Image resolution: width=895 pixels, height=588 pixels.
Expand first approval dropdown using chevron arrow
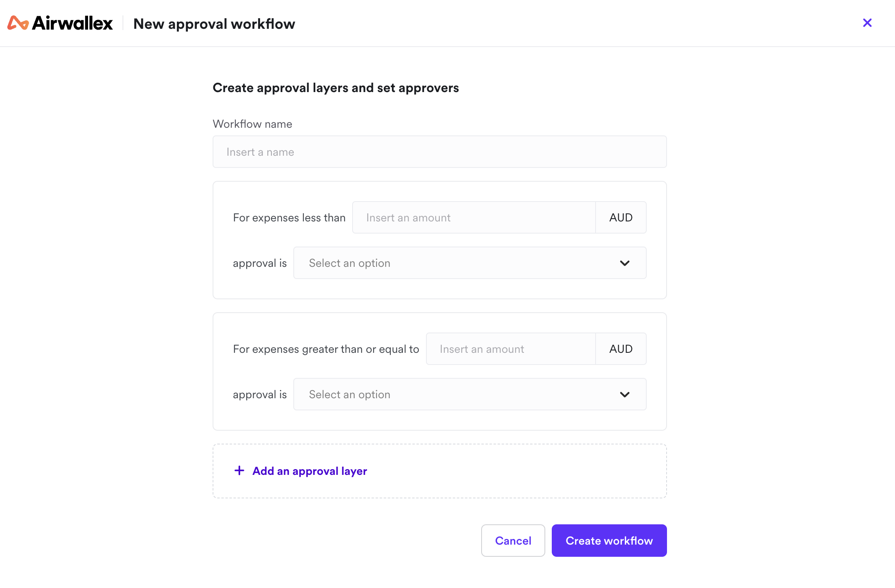pyautogui.click(x=625, y=263)
